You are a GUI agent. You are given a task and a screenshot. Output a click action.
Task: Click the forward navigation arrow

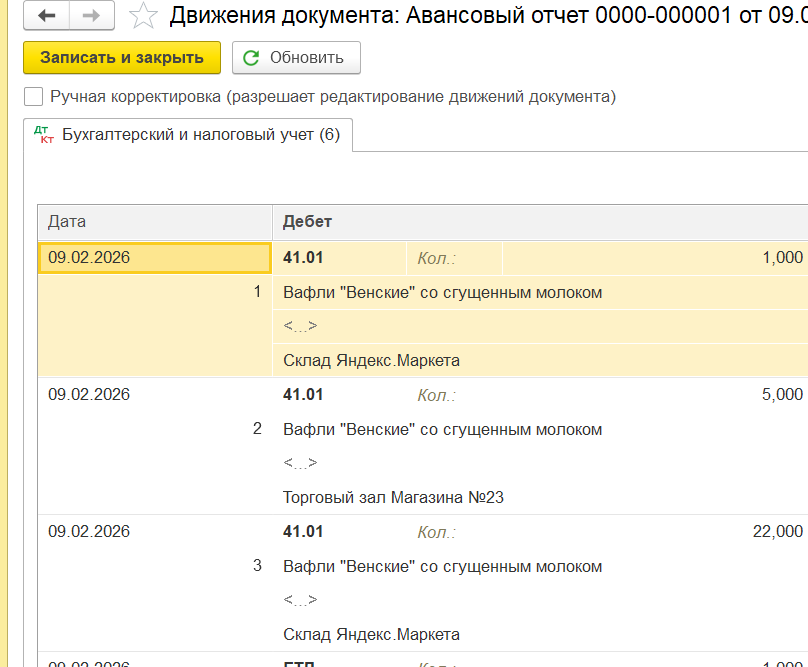(x=91, y=15)
